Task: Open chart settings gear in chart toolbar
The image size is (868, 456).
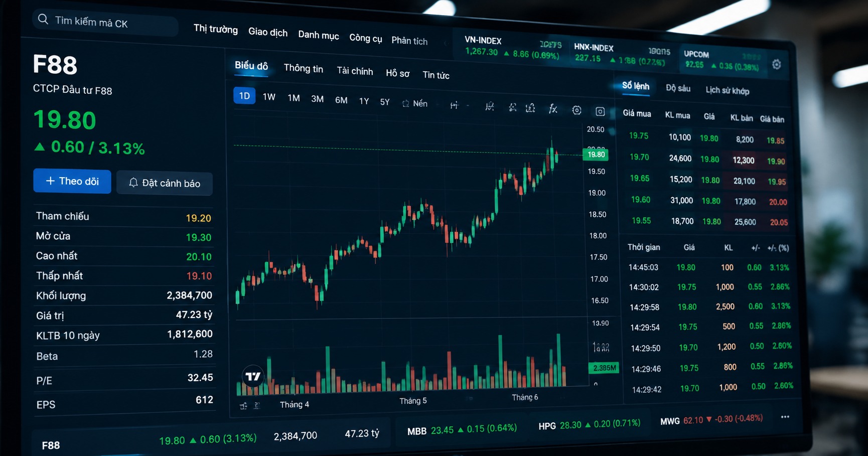Action: (576, 110)
